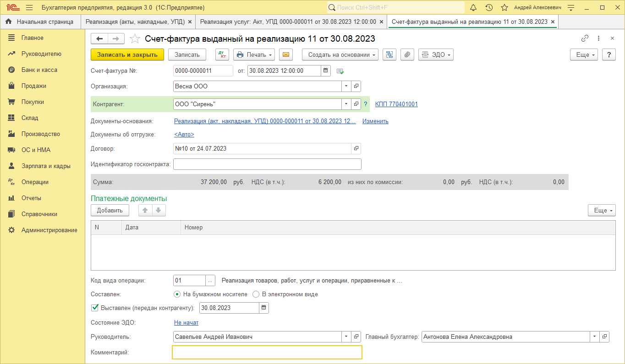This screenshot has height=364, width=625.
Task: Open Контрагент card icon
Action: click(356, 104)
